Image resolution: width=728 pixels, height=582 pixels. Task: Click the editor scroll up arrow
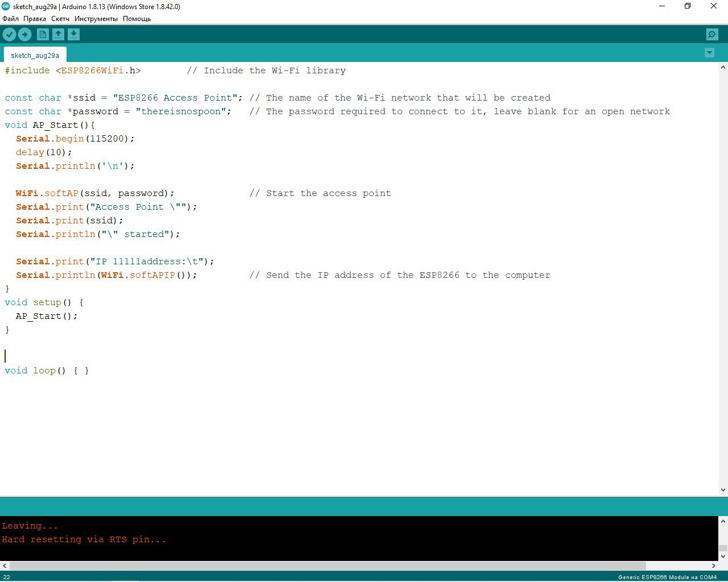[x=723, y=67]
